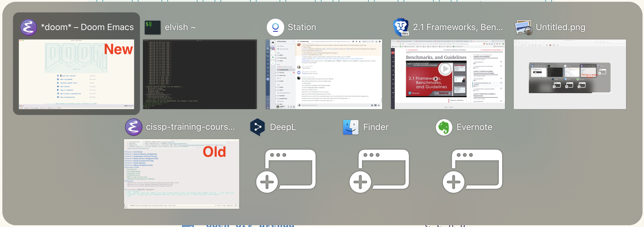Select the cissp-training-course Emacs thumbnail
Image resolution: width=644 pixels, height=227 pixels.
click(182, 174)
